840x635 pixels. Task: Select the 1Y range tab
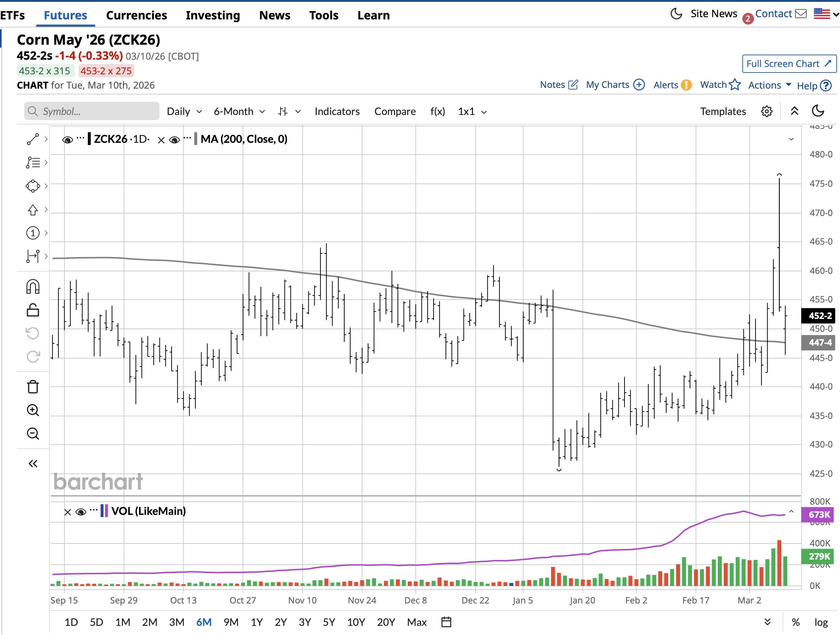click(x=257, y=622)
